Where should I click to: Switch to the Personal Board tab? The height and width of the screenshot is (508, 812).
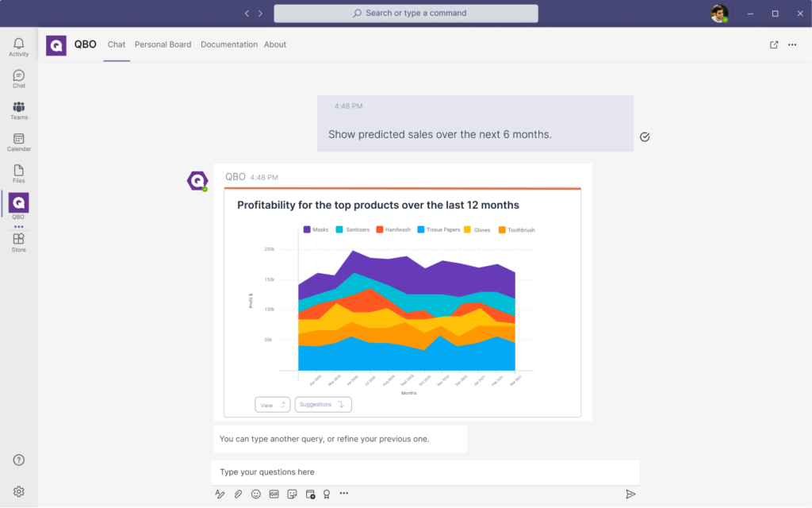163,45
